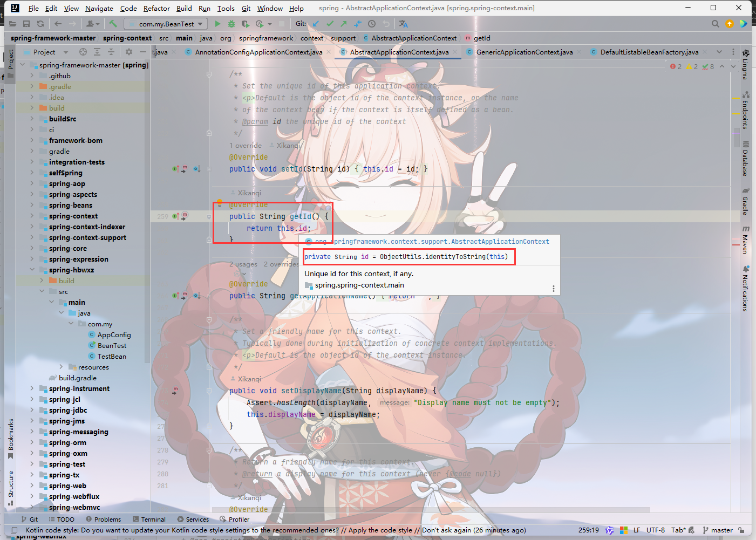This screenshot has height=540, width=756.
Task: Collapse all in the Project panel toolbar
Action: [111, 52]
